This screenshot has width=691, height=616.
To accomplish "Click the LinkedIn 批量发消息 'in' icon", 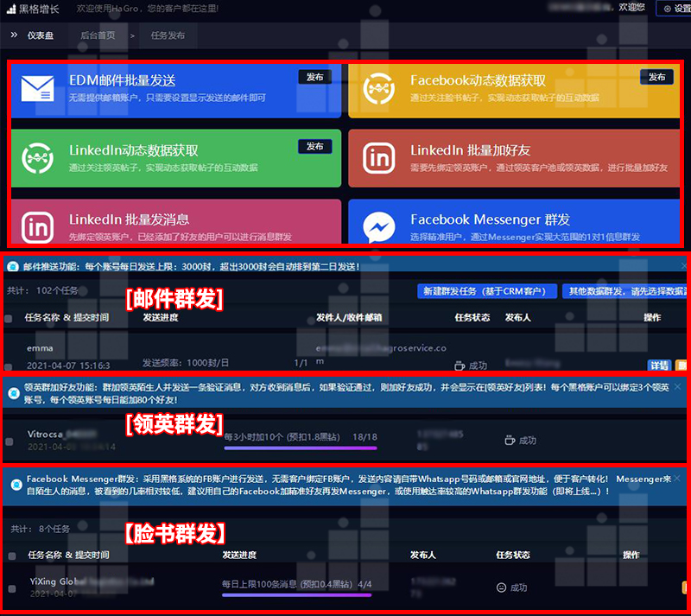I will coord(38,225).
